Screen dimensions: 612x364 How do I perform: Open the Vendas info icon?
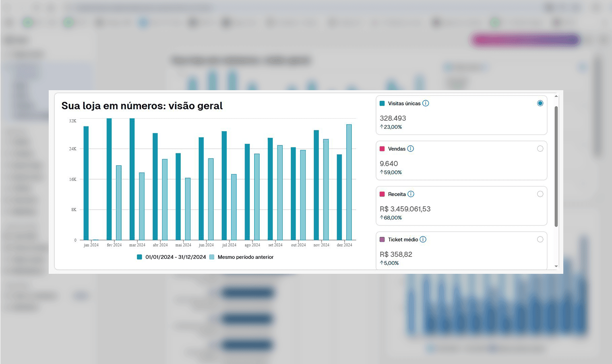coord(411,149)
